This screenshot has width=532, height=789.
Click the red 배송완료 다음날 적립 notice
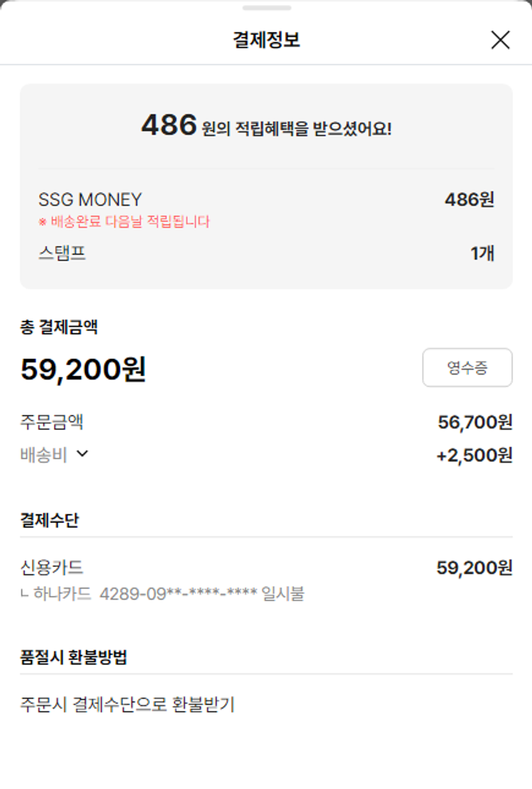coord(124,221)
